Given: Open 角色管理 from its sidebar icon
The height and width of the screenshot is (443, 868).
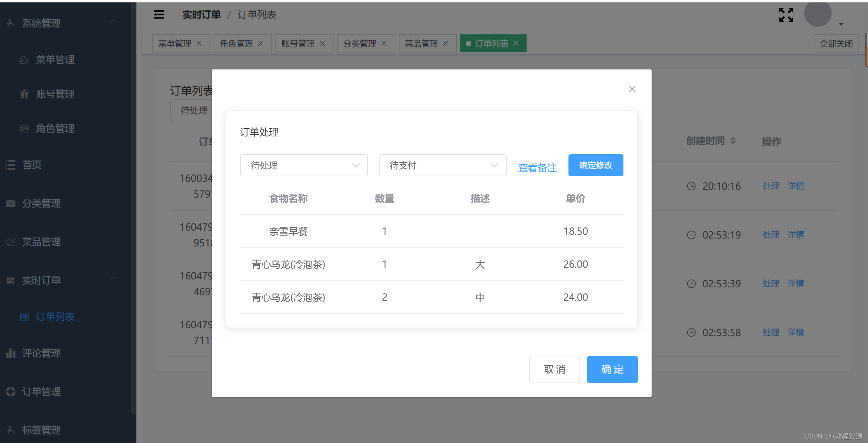Looking at the screenshot, I should click(24, 128).
